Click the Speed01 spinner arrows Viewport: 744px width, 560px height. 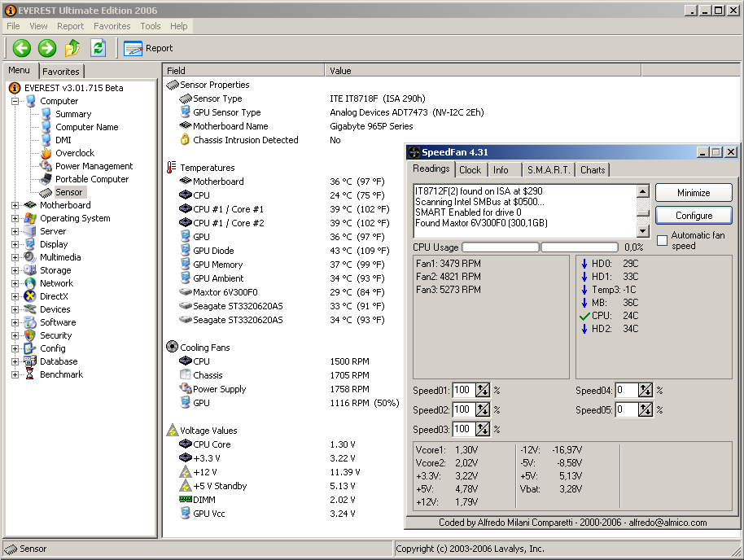[x=483, y=390]
